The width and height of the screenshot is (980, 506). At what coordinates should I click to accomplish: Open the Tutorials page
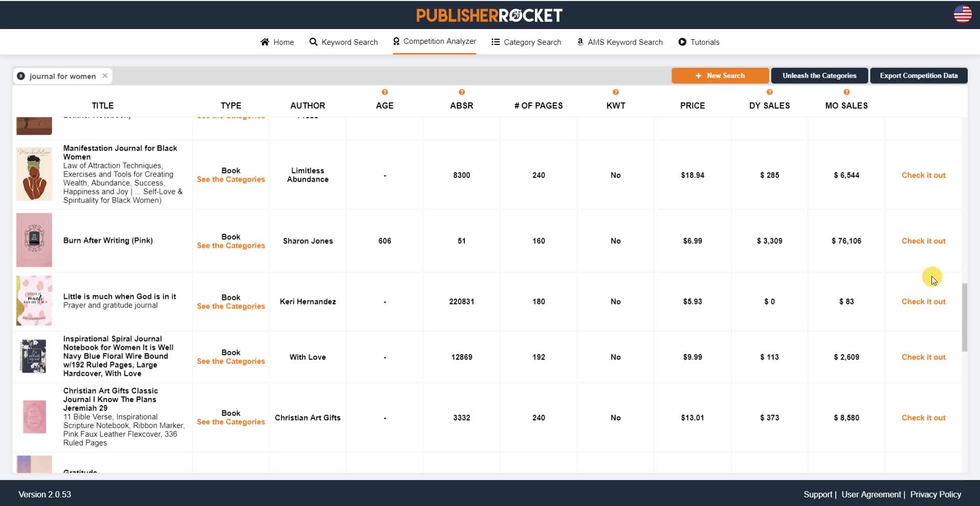699,42
